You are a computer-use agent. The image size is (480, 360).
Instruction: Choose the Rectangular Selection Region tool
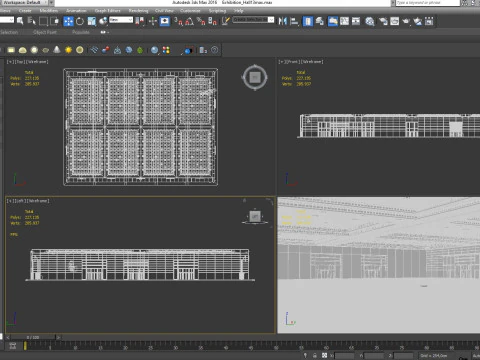click(43, 21)
